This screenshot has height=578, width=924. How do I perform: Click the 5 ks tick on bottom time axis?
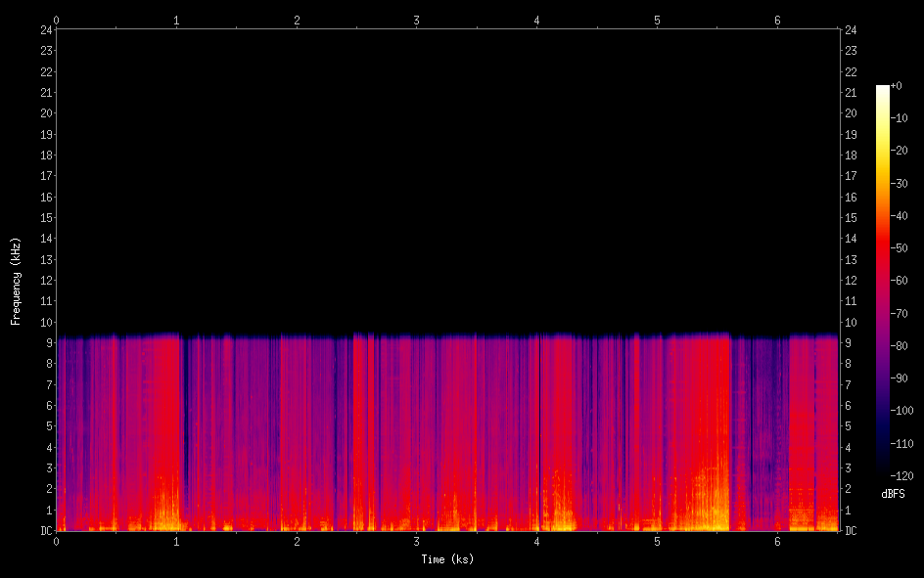[x=657, y=541]
